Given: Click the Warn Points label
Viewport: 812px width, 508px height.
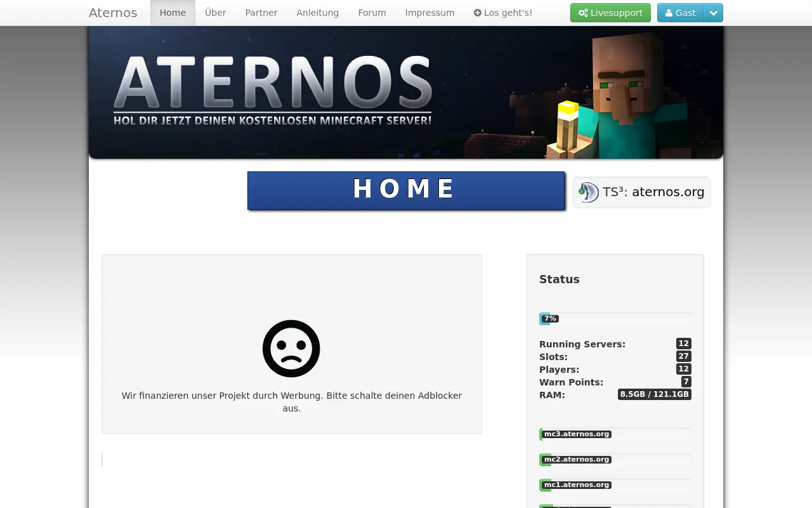Looking at the screenshot, I should tap(571, 382).
